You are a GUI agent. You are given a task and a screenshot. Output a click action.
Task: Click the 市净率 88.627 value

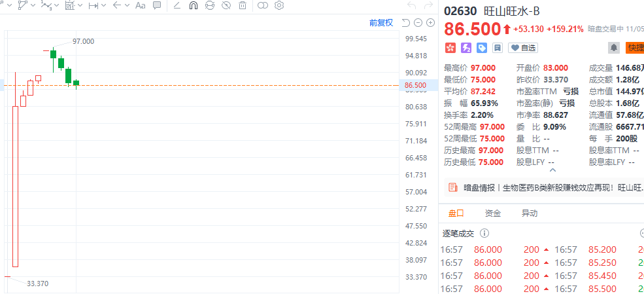[555, 115]
